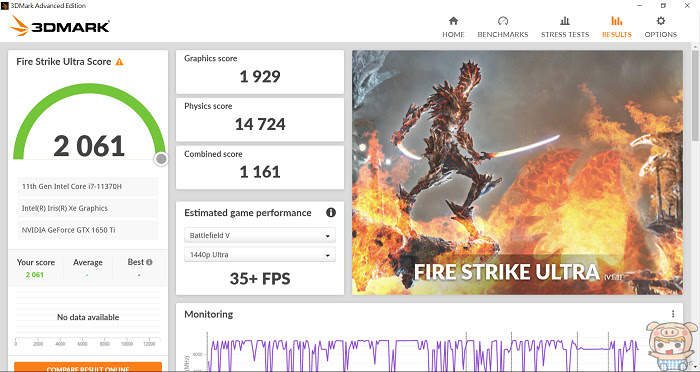Screen dimensions: 700x372
Task: Click the info icon beside Estimated game performance
Action: pos(331,213)
